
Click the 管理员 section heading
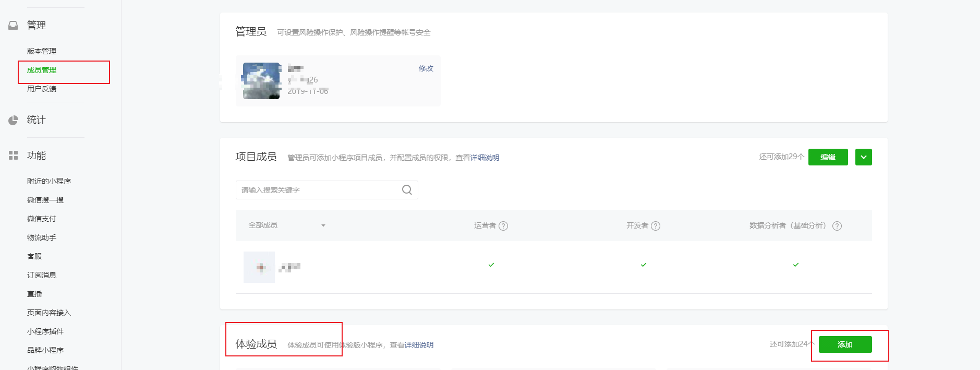coord(251,32)
